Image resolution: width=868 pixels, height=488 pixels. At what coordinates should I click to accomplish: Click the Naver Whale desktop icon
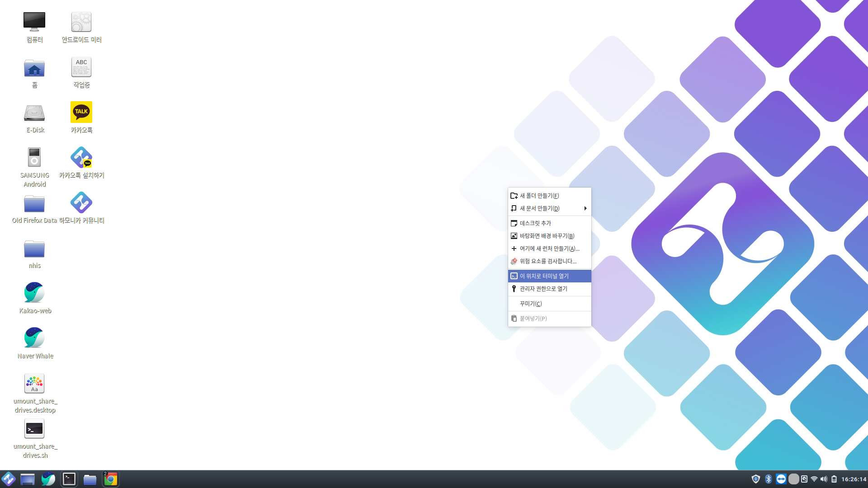click(x=34, y=338)
